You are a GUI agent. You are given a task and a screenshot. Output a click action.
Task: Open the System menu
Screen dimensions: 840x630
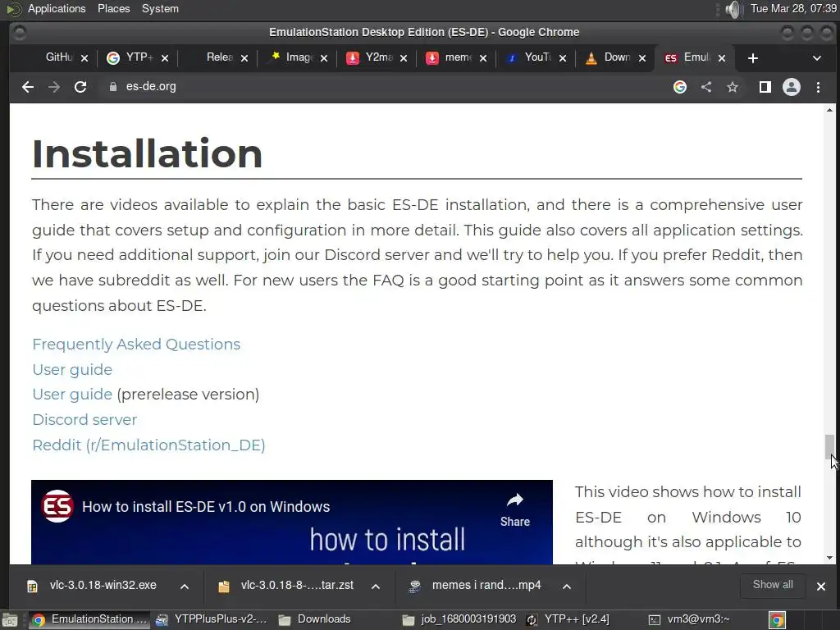pyautogui.click(x=160, y=8)
